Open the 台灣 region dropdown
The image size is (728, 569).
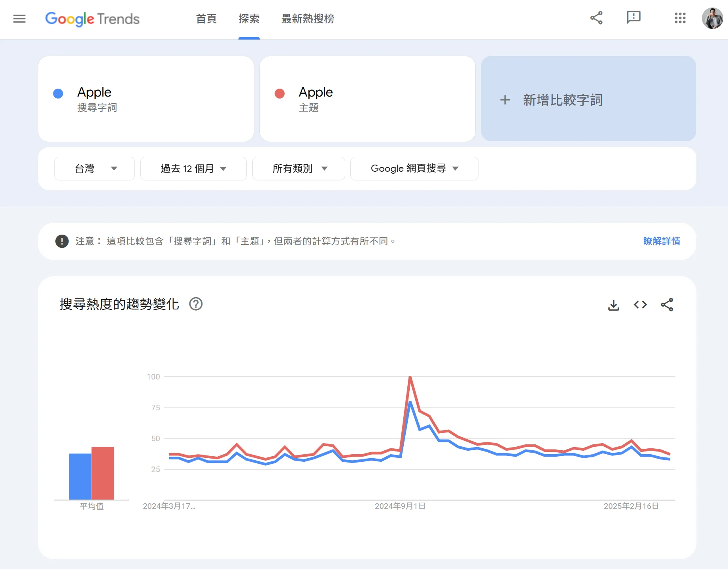click(94, 169)
